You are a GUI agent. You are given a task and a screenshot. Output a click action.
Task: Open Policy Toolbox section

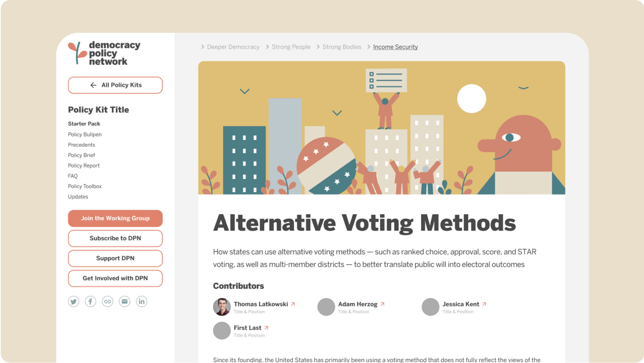pos(85,187)
